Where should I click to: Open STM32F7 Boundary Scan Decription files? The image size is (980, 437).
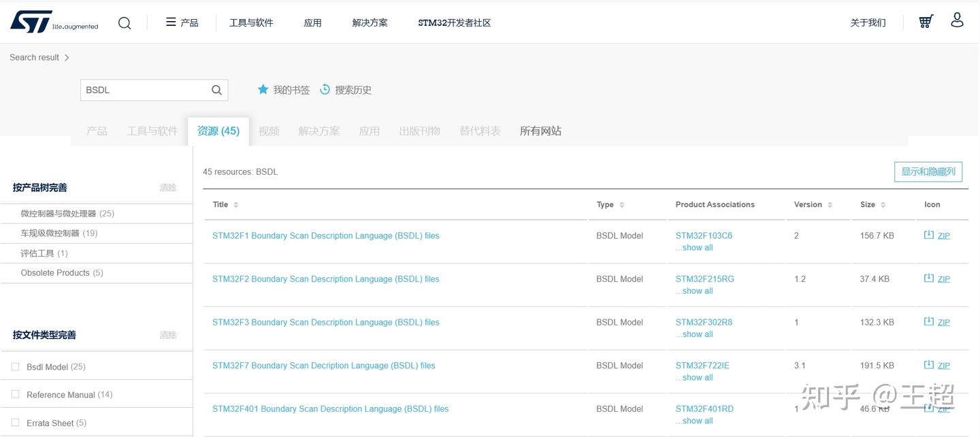324,366
